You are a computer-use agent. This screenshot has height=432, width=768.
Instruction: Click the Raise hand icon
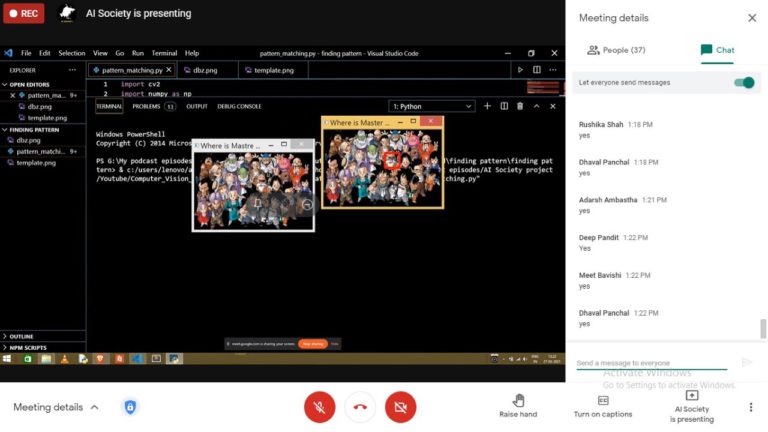[518, 400]
